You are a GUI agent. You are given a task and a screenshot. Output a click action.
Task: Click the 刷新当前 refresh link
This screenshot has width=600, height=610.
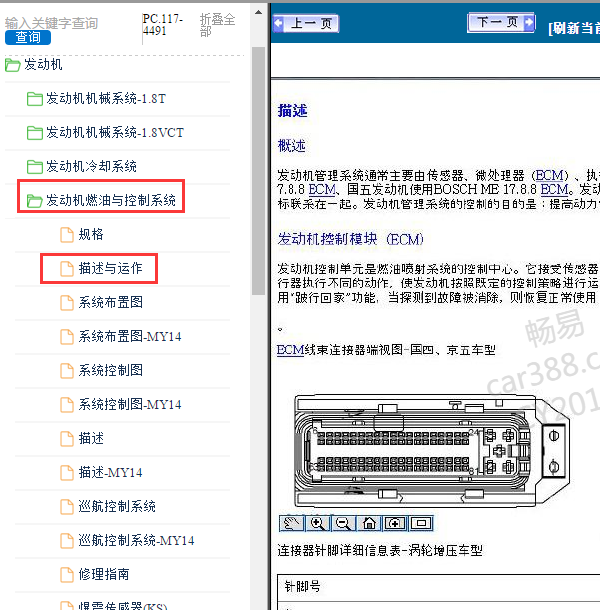tap(574, 28)
